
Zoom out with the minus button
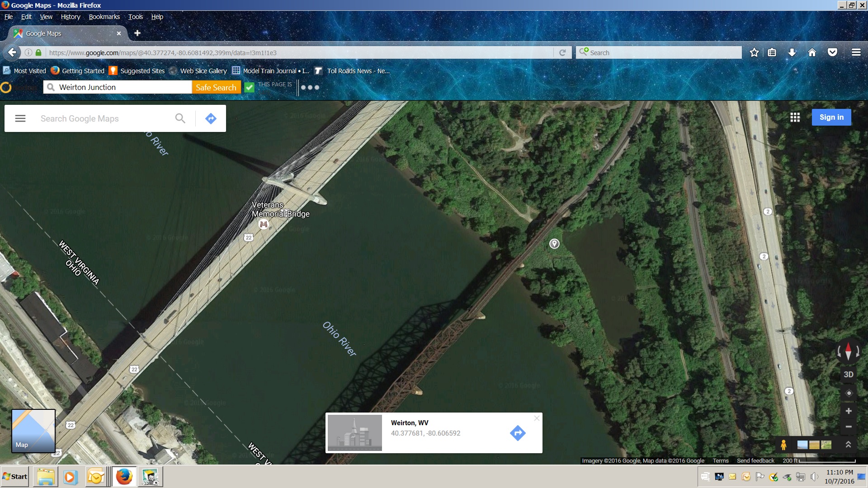[849, 427]
